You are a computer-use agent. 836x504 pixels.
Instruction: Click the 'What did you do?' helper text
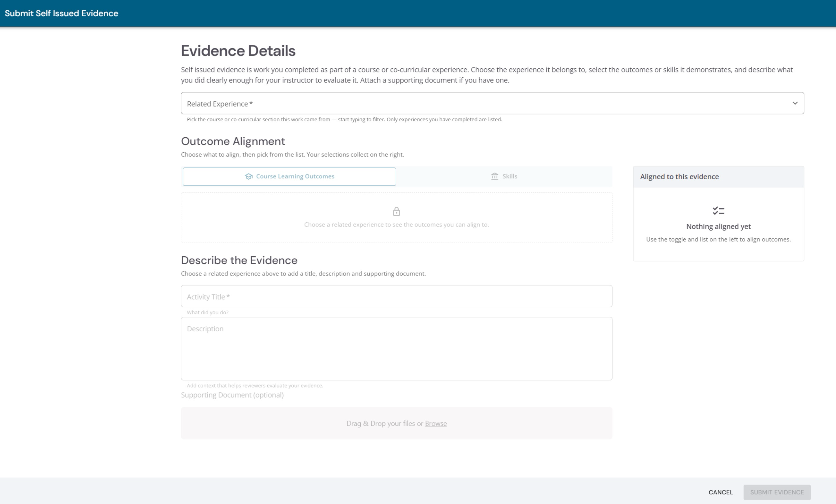[207, 312]
